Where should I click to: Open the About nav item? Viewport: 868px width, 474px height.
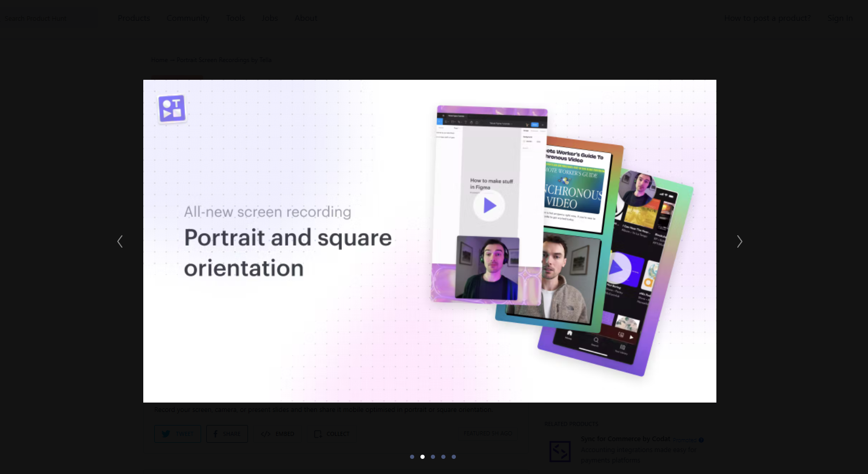click(x=306, y=18)
